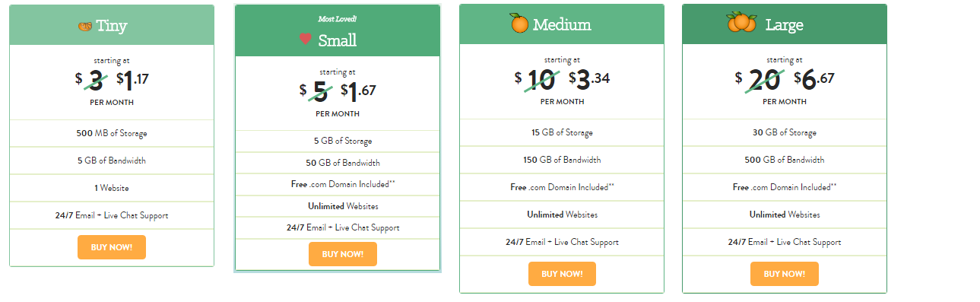This screenshot has height=302, width=980.
Task: Click the triple oranges icon beside Large
Action: tap(741, 23)
